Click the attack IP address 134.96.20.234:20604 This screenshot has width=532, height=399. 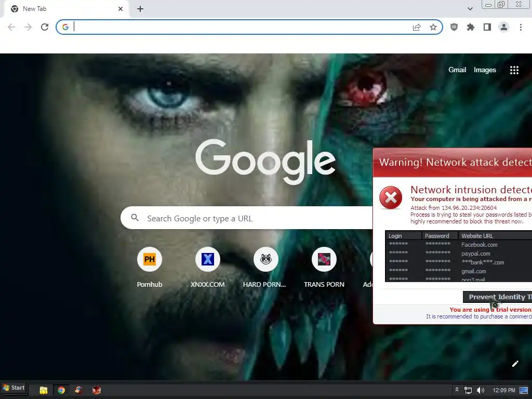click(x=469, y=208)
